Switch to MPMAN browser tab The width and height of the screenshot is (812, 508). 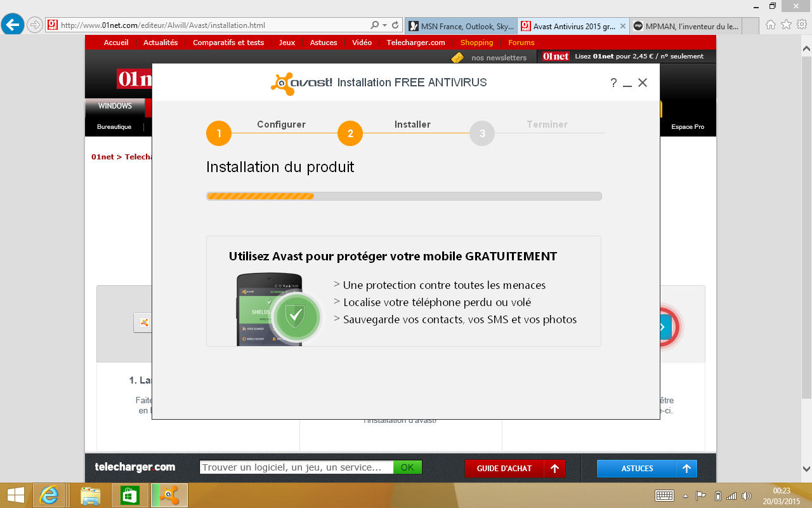click(x=685, y=26)
